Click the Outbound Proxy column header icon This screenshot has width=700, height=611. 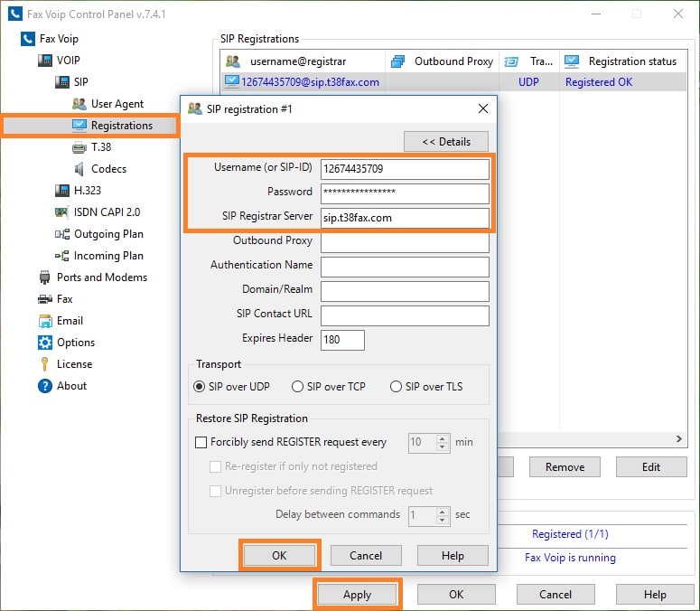click(397, 61)
